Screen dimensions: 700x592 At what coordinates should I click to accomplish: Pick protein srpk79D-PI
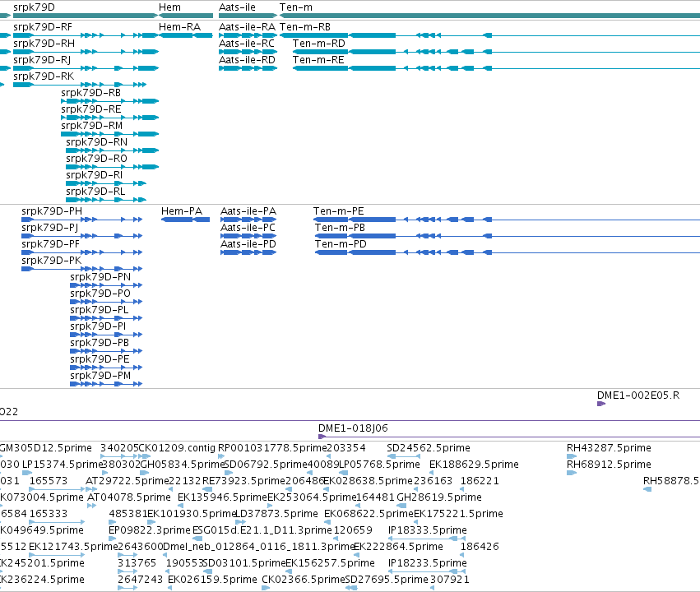[x=98, y=326]
